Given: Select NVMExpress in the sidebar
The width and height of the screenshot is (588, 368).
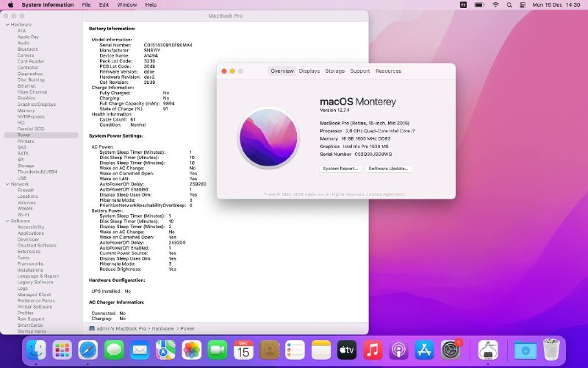Looking at the screenshot, I should (x=31, y=117).
